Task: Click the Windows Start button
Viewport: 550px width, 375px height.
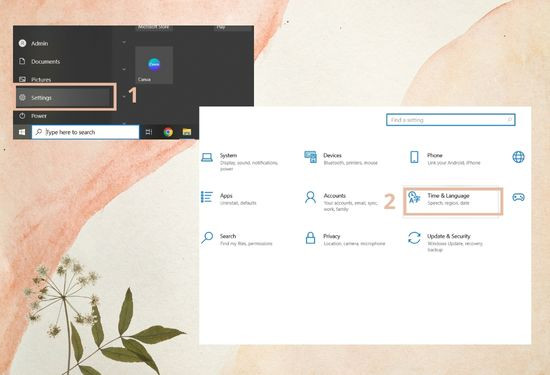Action: point(22,132)
